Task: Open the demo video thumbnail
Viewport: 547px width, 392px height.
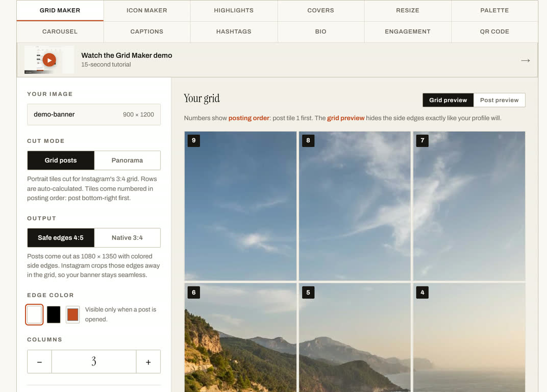Action: pyautogui.click(x=49, y=60)
